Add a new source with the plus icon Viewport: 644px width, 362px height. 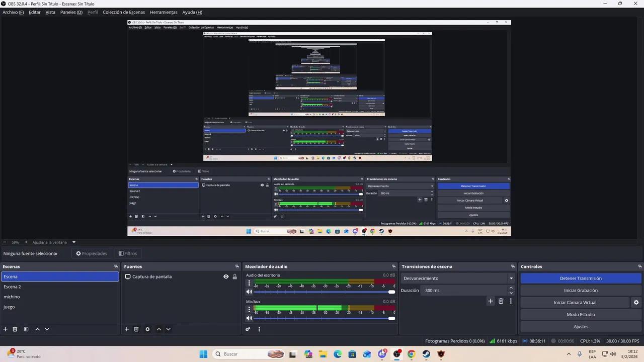(x=126, y=329)
